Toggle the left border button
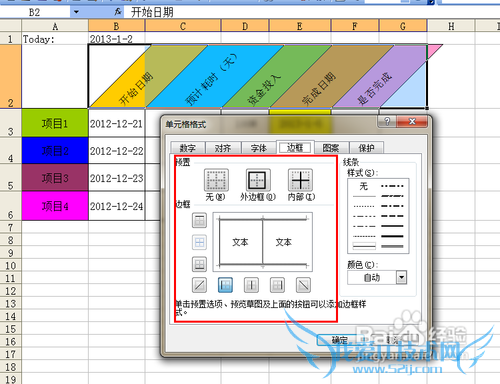Image resolution: width=500 pixels, height=384 pixels. pos(225,285)
